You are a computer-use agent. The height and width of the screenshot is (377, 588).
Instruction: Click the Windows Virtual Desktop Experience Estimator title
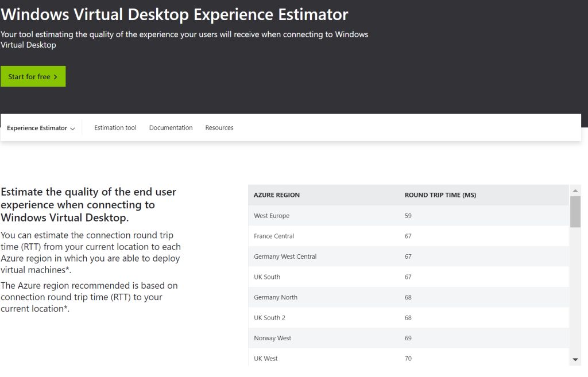coord(175,14)
